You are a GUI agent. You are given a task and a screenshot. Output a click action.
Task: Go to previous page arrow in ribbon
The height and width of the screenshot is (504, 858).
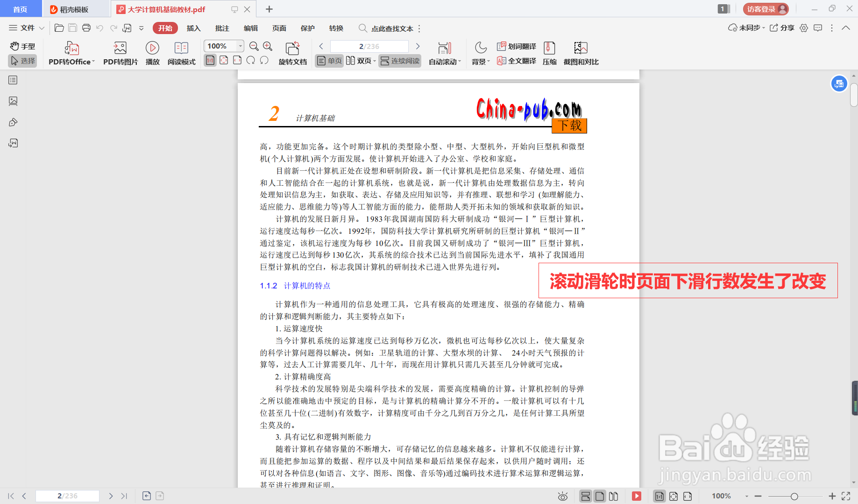321,46
